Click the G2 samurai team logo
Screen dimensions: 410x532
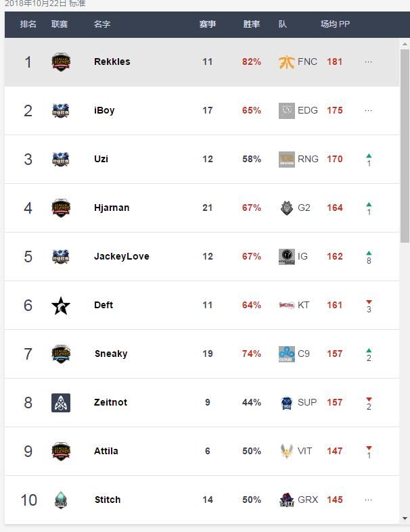tap(286, 208)
